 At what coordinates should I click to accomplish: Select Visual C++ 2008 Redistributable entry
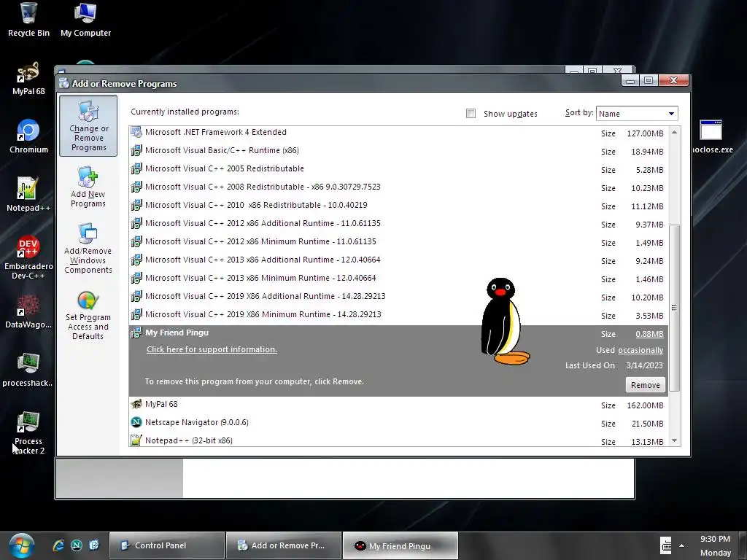click(x=398, y=187)
